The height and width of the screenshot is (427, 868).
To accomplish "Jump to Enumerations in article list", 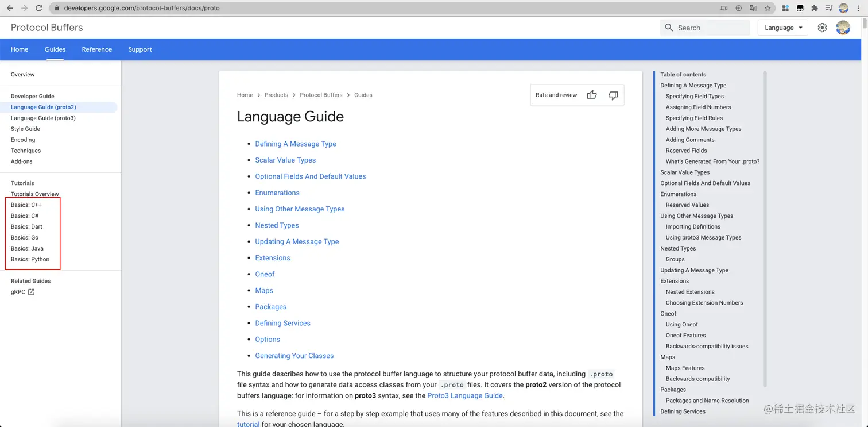I will click(277, 193).
